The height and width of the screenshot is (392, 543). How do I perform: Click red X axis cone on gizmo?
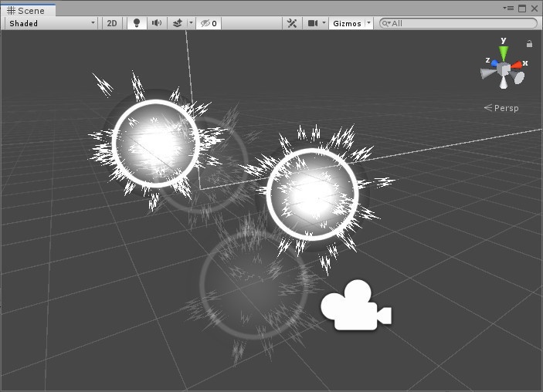point(517,65)
